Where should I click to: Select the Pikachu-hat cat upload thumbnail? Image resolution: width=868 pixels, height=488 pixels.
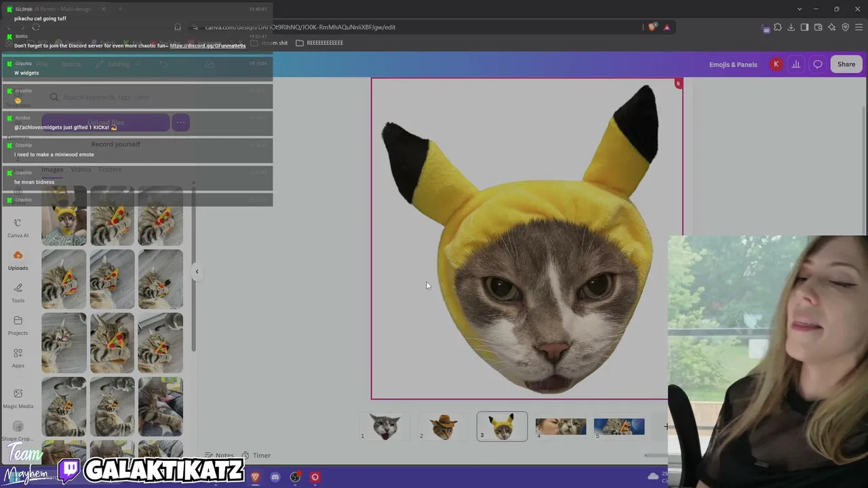[64, 216]
